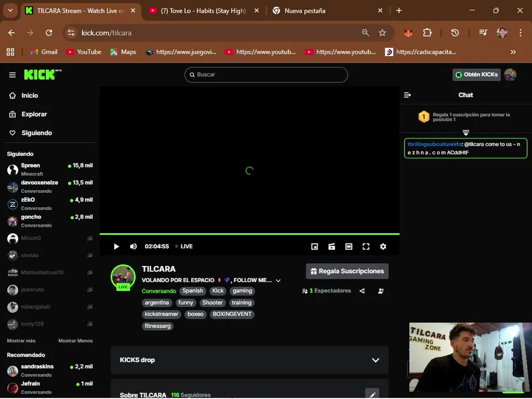The width and height of the screenshot is (532, 399).
Task: Click the Buscar search field
Action: [x=266, y=75]
